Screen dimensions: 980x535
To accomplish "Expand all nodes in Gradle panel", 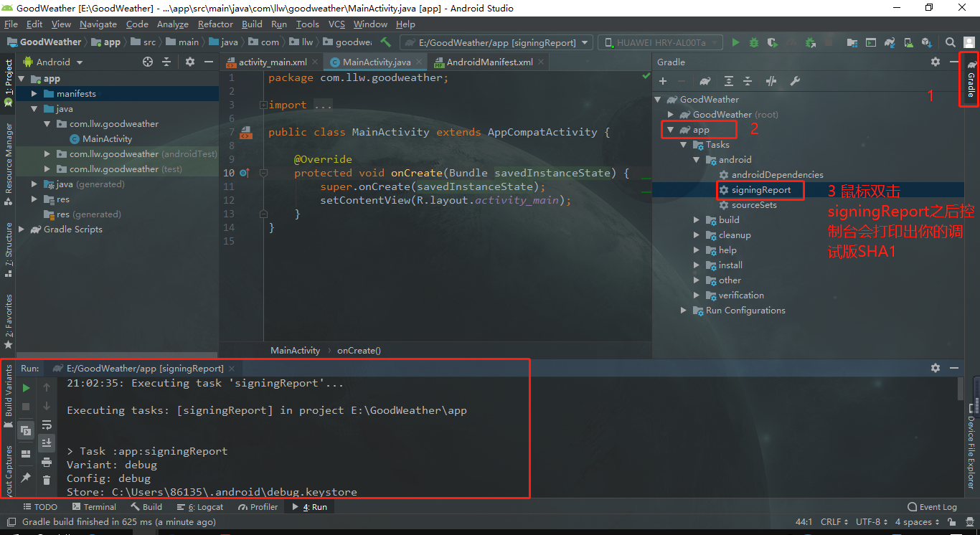I will pos(729,81).
